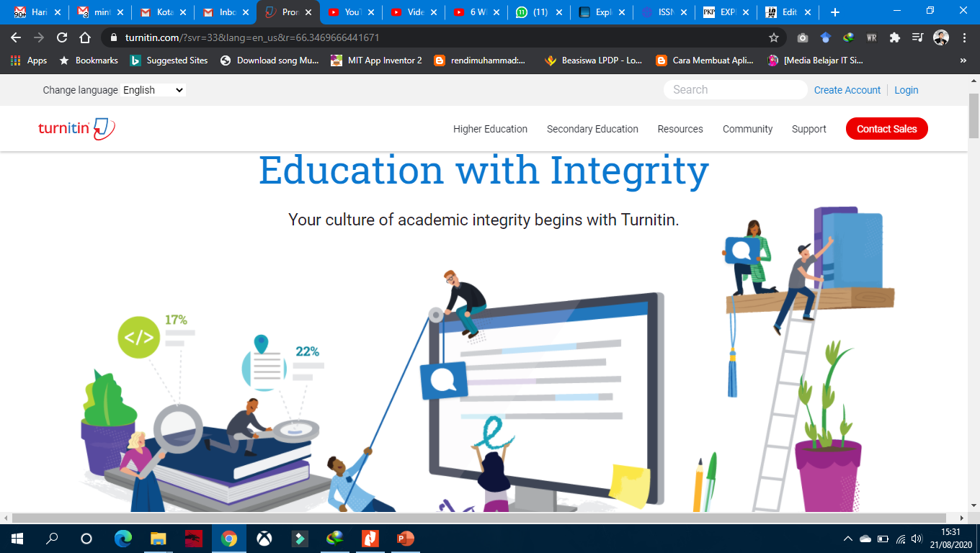Viewport: 980px width, 553px height.
Task: Open the Support menu
Action: point(809,129)
